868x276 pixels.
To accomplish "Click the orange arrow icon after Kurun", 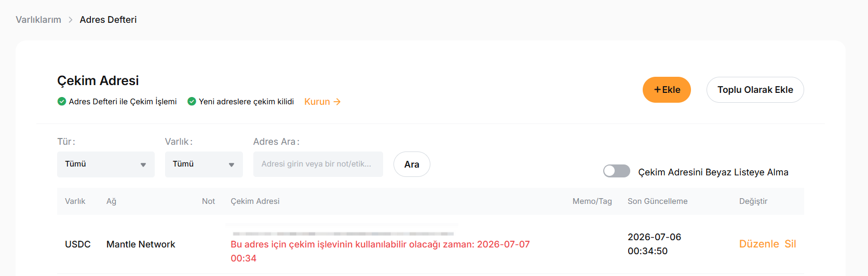I will (337, 102).
